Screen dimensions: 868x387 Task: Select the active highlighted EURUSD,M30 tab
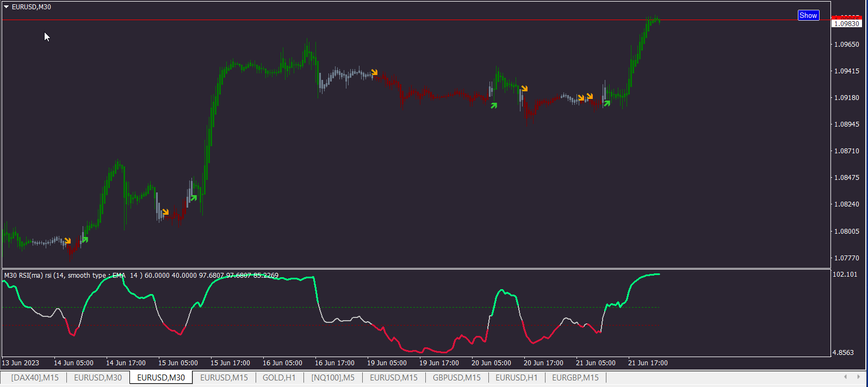161,377
